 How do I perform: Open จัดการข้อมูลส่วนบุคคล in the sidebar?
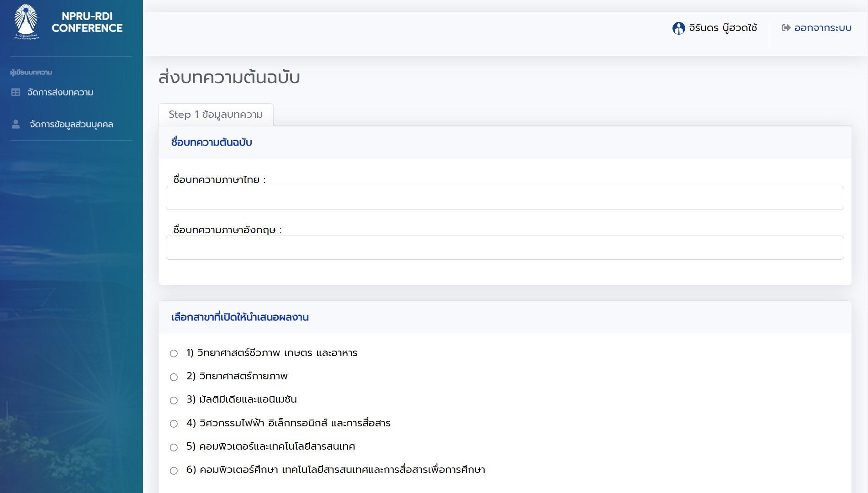71,124
